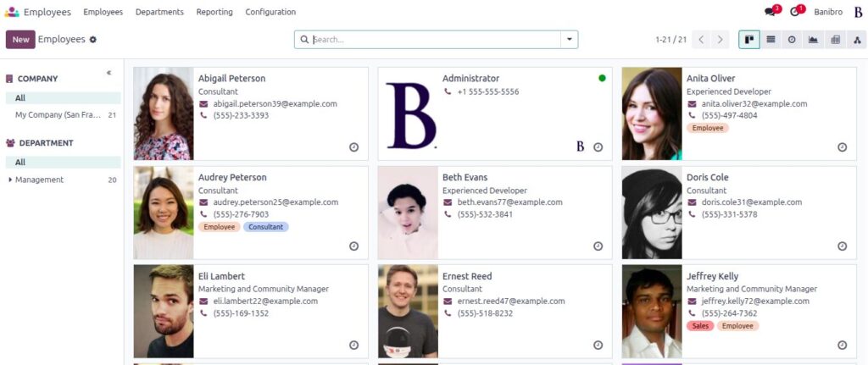Click Consultant tag on Audrey Peterson card
The width and height of the screenshot is (868, 365).
click(x=265, y=227)
